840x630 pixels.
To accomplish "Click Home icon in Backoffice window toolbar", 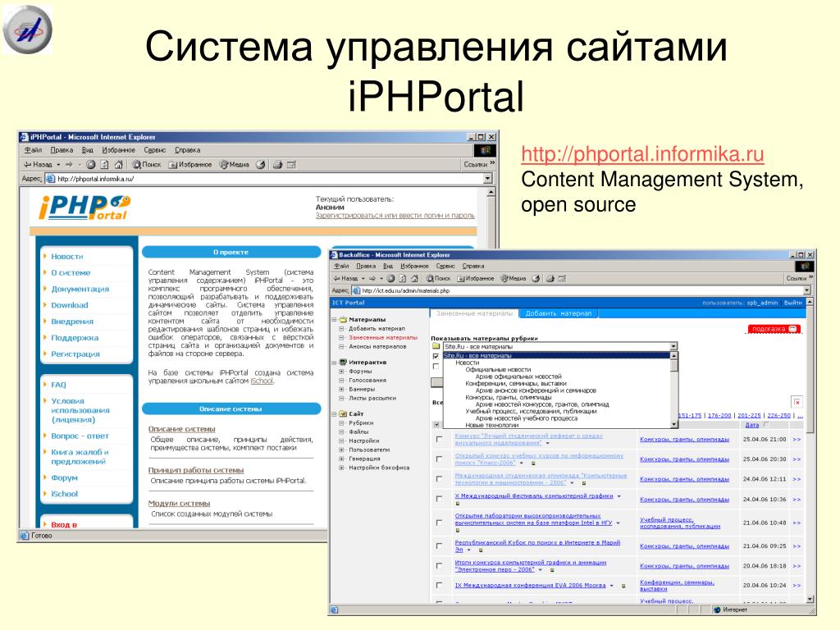I will pos(413,279).
